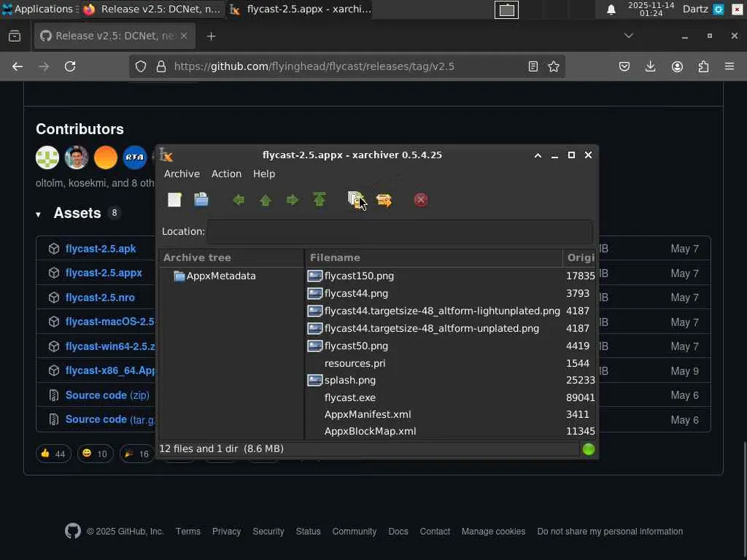The height and width of the screenshot is (560, 747).
Task: Open Firefox view icon left of tab
Action: tap(15, 36)
